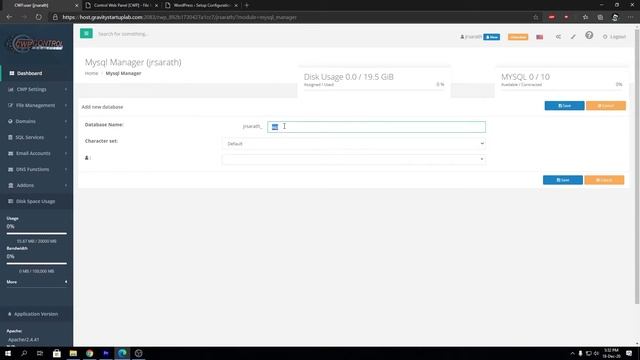Open the browser Favorites icon
The image size is (640, 360).
tap(585, 17)
